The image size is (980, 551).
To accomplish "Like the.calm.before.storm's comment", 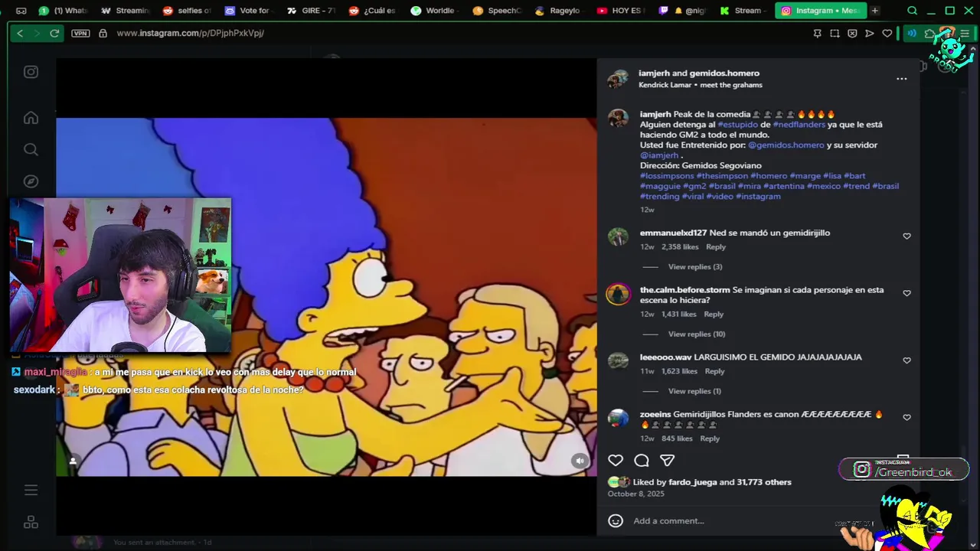I will coord(906,293).
